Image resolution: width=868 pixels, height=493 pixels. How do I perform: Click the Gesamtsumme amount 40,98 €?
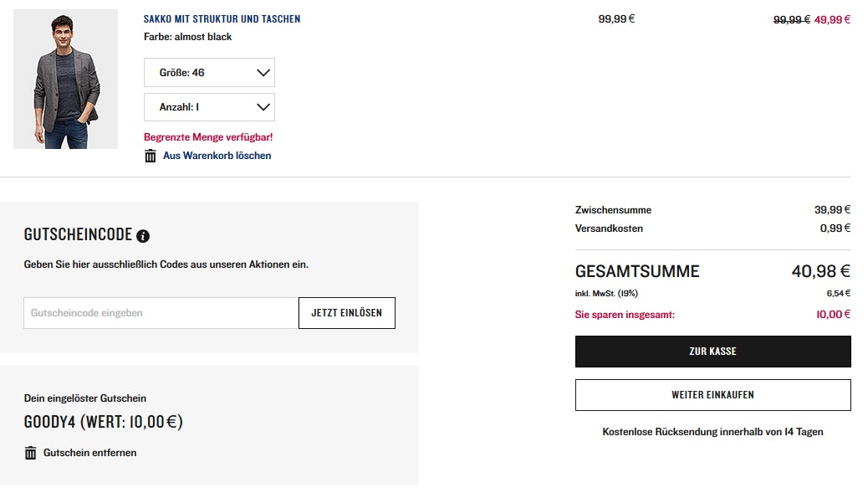click(x=820, y=271)
